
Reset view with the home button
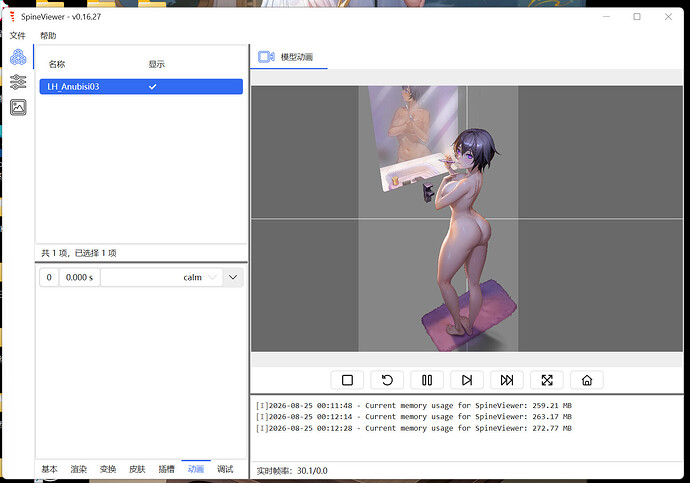coord(587,380)
